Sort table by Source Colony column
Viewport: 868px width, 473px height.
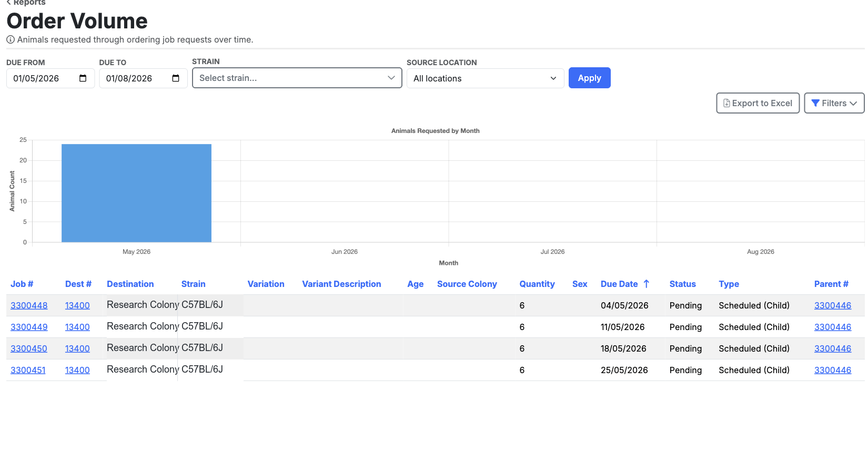467,284
